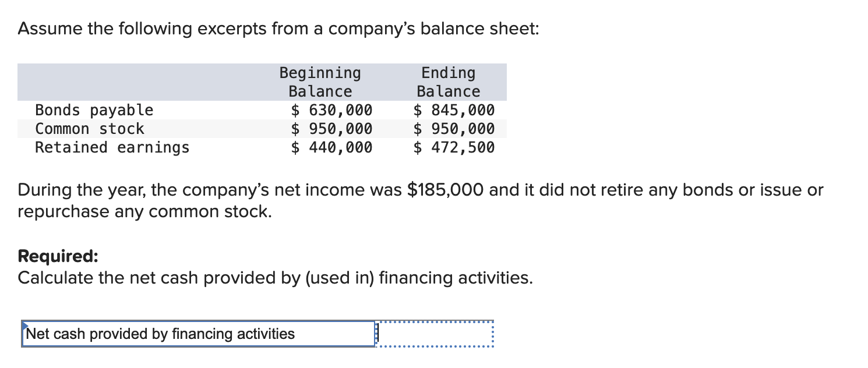Image resolution: width=868 pixels, height=368 pixels.
Task: Click the $950,000 ending common stock value
Action: tap(454, 129)
